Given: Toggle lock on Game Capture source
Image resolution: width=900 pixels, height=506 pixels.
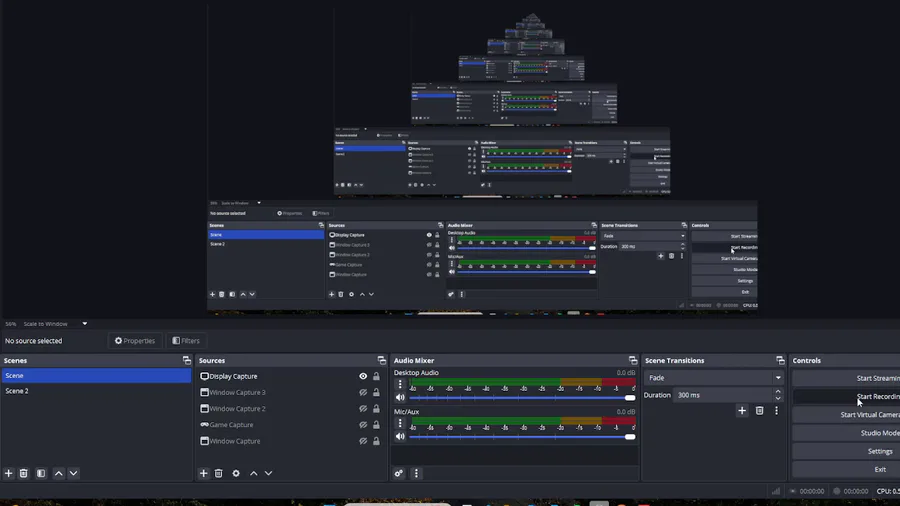Looking at the screenshot, I should [376, 425].
